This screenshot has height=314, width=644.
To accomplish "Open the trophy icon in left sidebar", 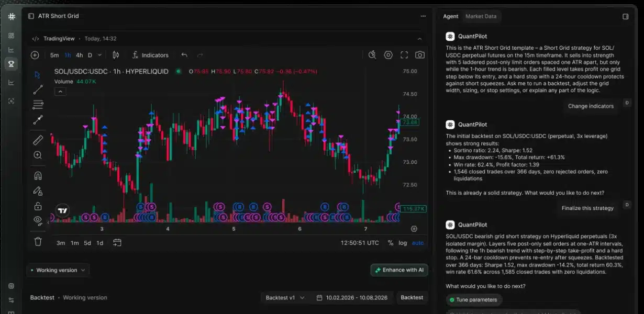I will point(11,64).
